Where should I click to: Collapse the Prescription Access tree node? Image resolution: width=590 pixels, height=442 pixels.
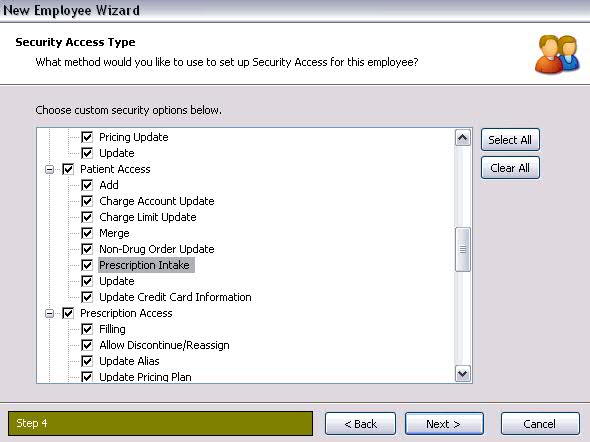pos(49,313)
